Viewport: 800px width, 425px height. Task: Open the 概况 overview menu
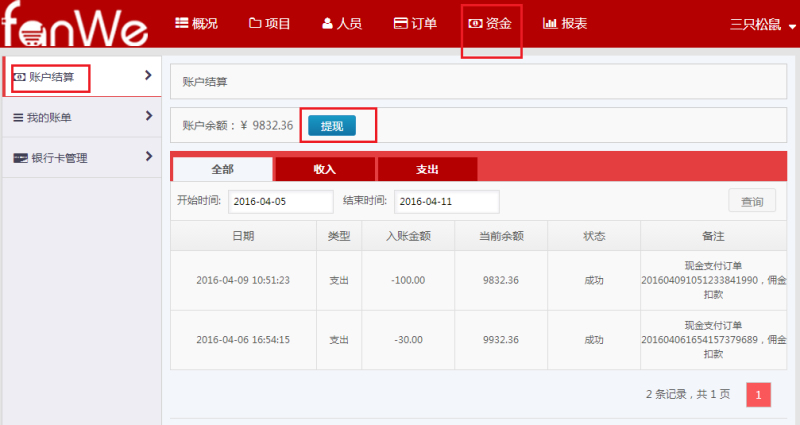coord(197,22)
